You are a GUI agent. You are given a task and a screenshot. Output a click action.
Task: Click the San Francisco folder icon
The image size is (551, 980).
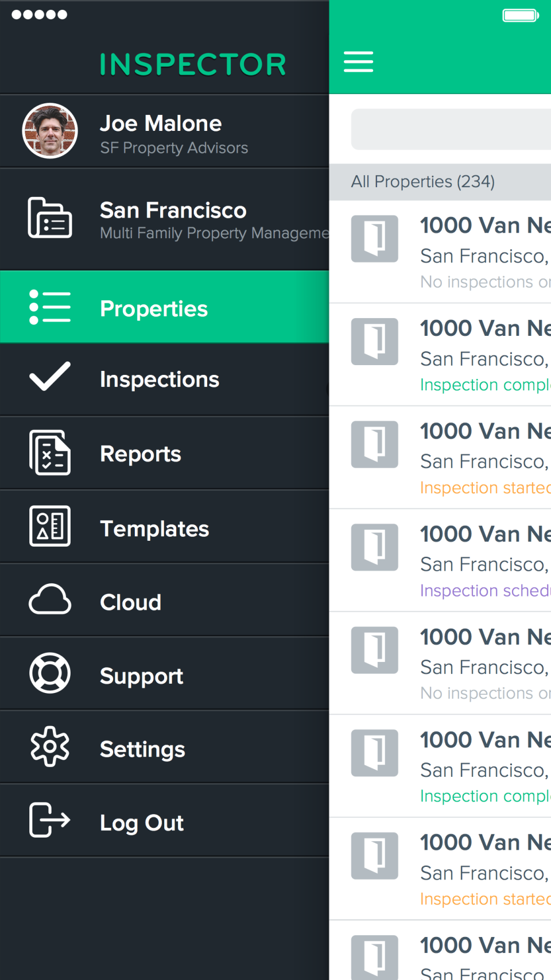[50, 219]
